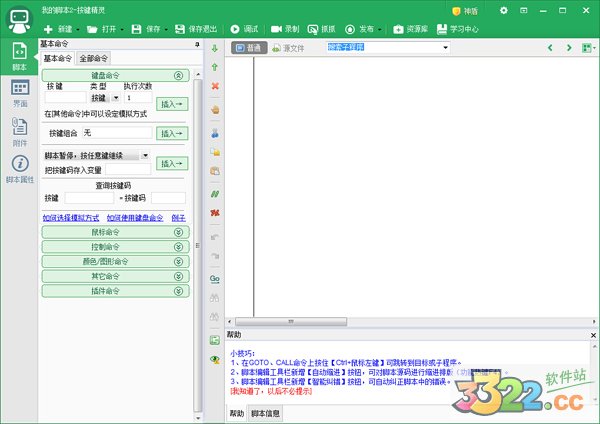Expand the 控制命令 control commands section

[115, 246]
